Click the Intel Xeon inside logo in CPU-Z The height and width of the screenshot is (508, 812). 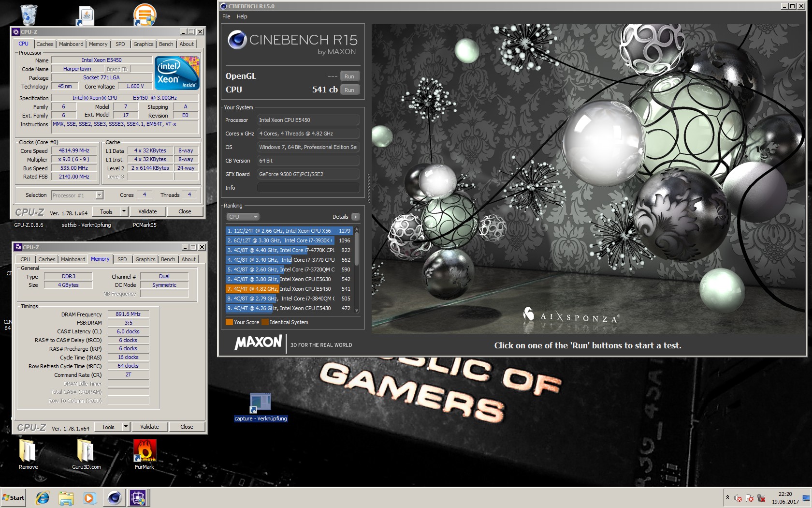pos(177,73)
